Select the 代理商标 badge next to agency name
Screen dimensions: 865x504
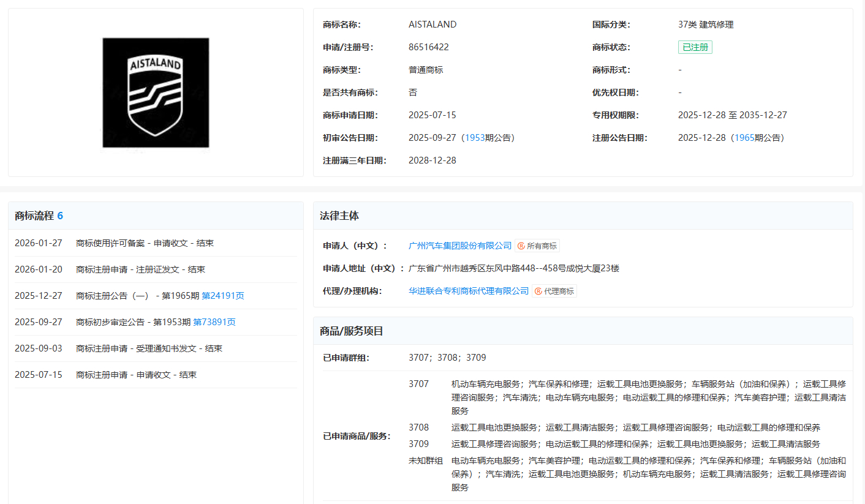(556, 290)
